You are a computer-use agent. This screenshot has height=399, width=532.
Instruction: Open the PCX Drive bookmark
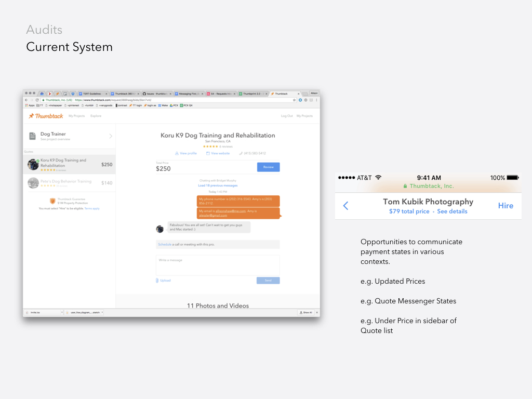[x=174, y=105]
